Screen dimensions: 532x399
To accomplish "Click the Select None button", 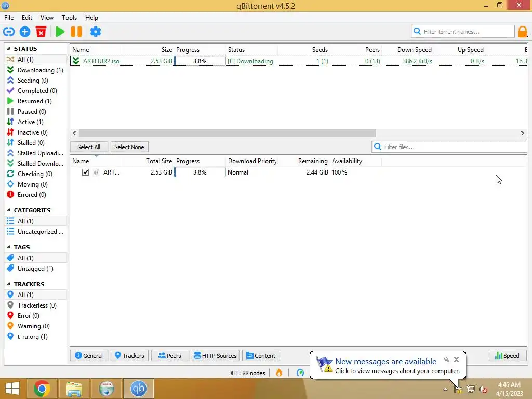I will pos(129,147).
